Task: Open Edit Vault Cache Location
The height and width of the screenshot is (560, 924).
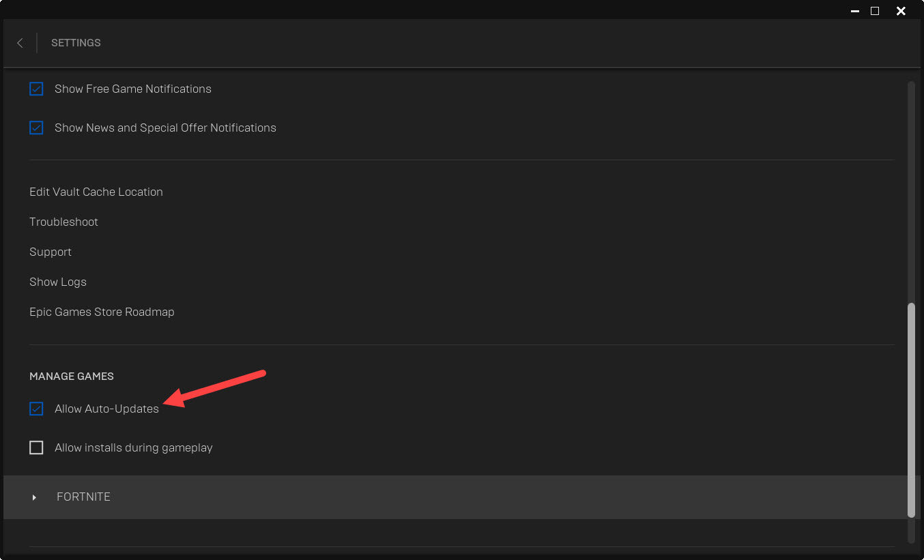Action: click(96, 192)
